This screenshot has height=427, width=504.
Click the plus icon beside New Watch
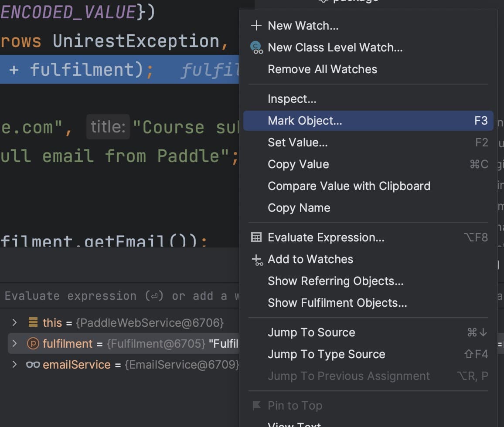click(256, 25)
